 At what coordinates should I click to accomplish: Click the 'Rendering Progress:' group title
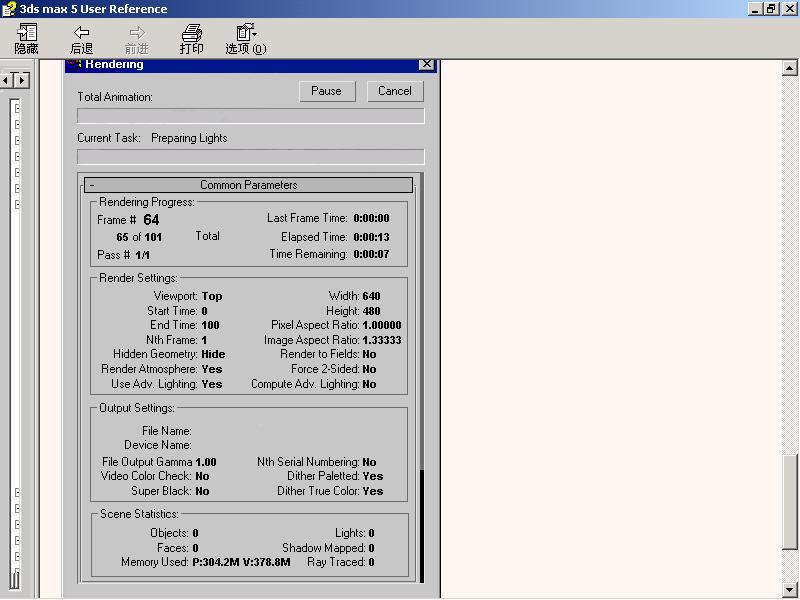pyautogui.click(x=147, y=202)
